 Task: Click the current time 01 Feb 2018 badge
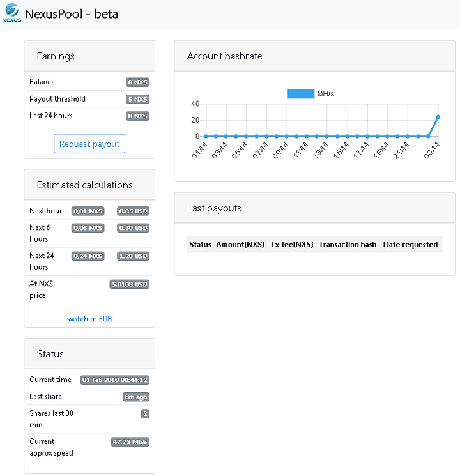115,380
